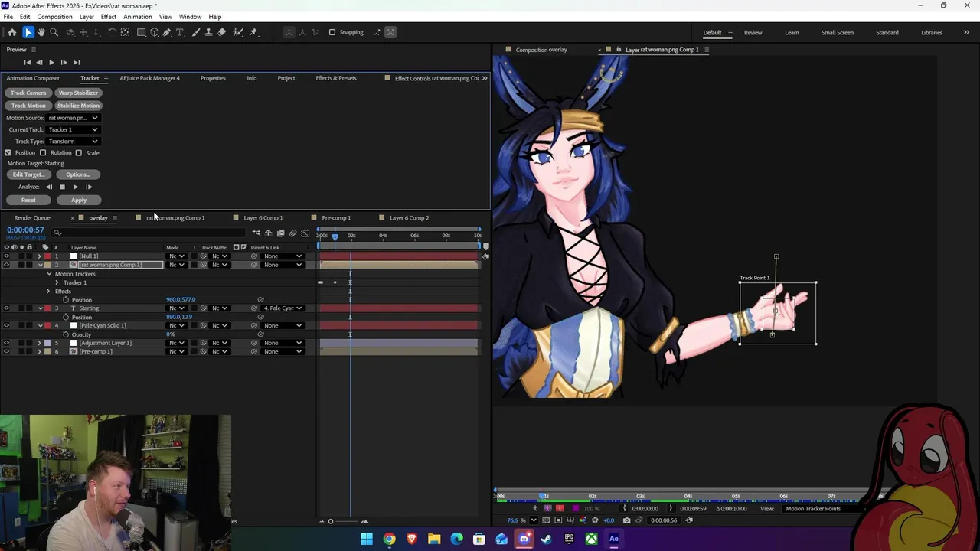
Task: Click the Graph Editor icon in timeline
Action: tap(305, 233)
